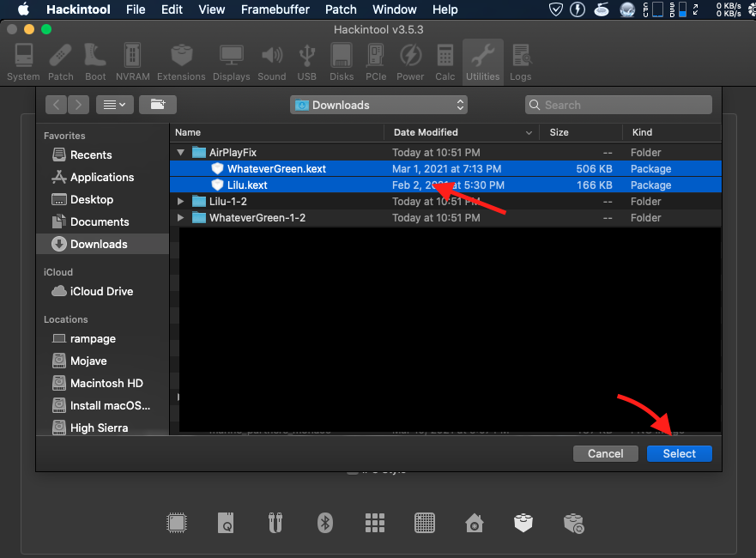Click the kext brick with refresh utility icon

574,524
